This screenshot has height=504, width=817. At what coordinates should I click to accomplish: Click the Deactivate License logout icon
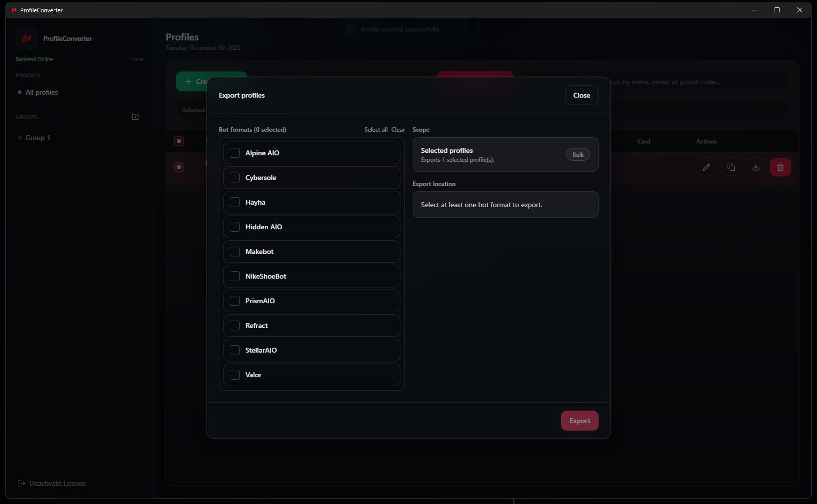coord(21,483)
